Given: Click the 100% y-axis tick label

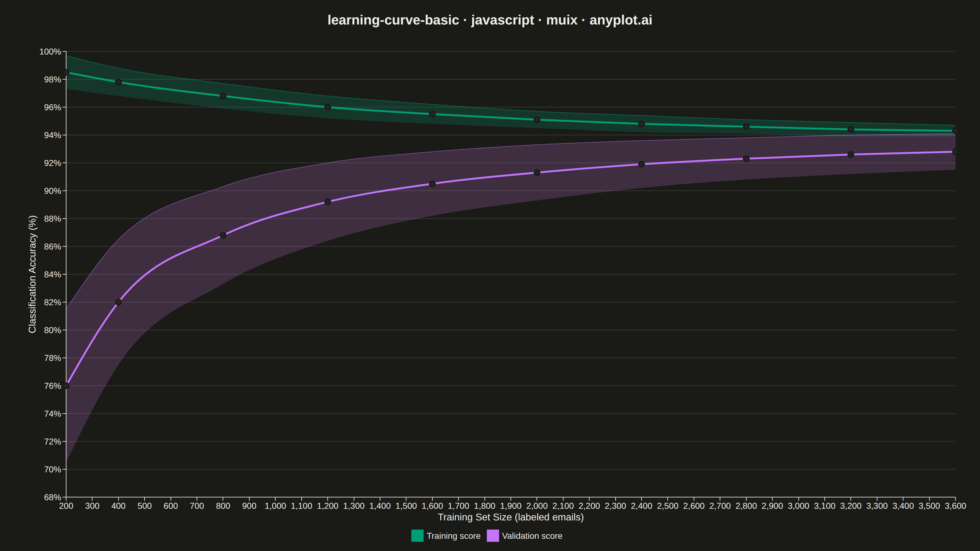Looking at the screenshot, I should point(50,52).
